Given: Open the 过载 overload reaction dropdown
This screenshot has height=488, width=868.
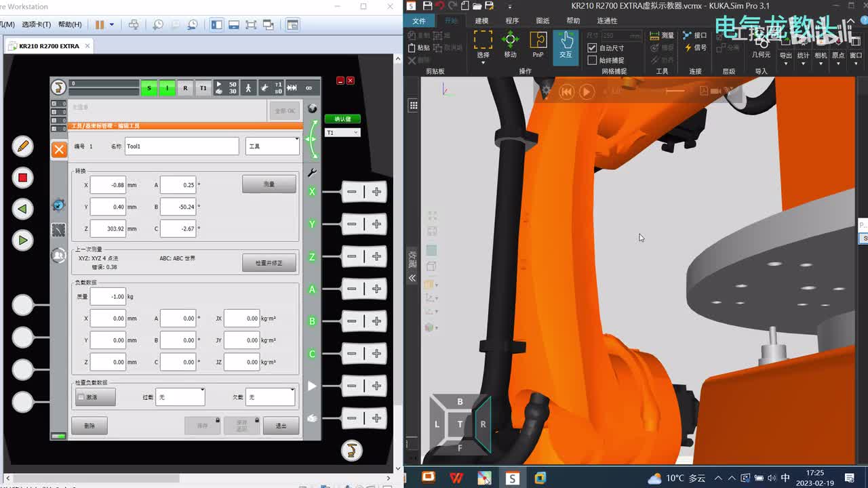Looking at the screenshot, I should pyautogui.click(x=180, y=397).
